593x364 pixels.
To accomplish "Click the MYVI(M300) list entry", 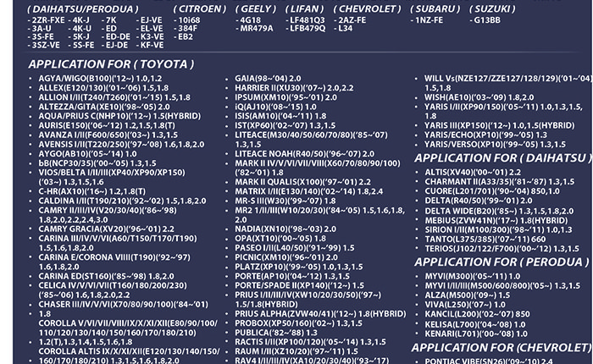I will pos(479,276).
